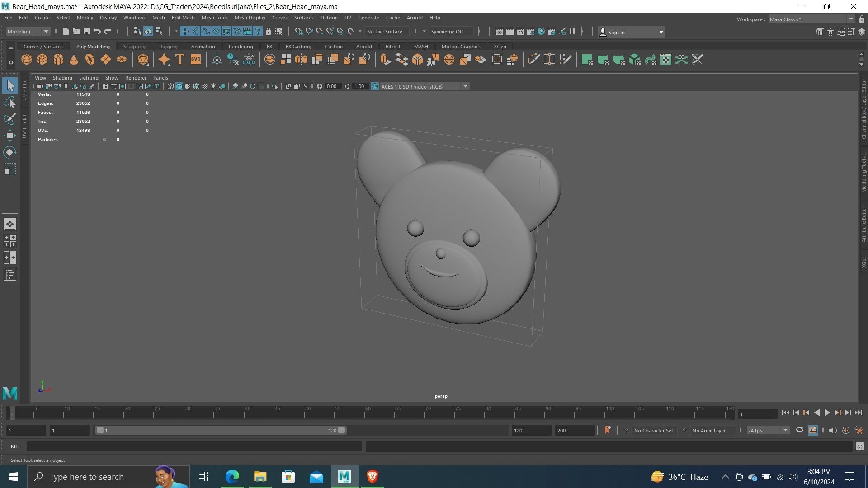
Task: Select the Move tool in the toolbox
Action: pyautogui.click(x=10, y=136)
